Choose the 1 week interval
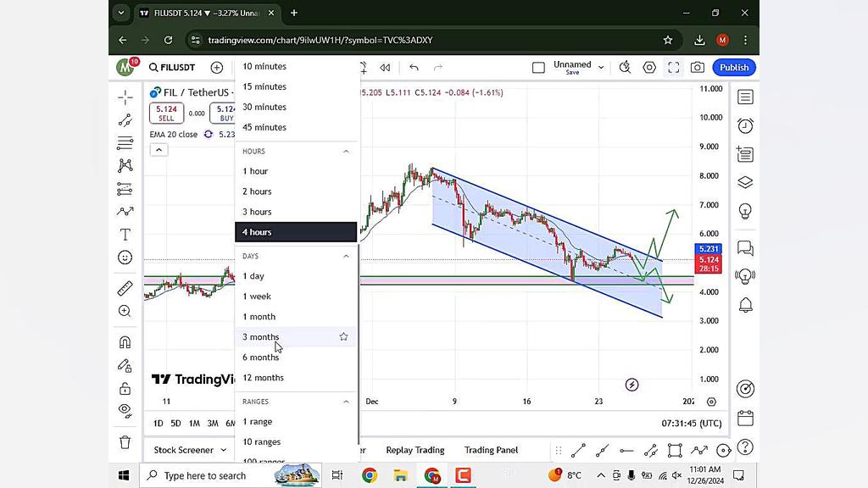 pos(296,296)
